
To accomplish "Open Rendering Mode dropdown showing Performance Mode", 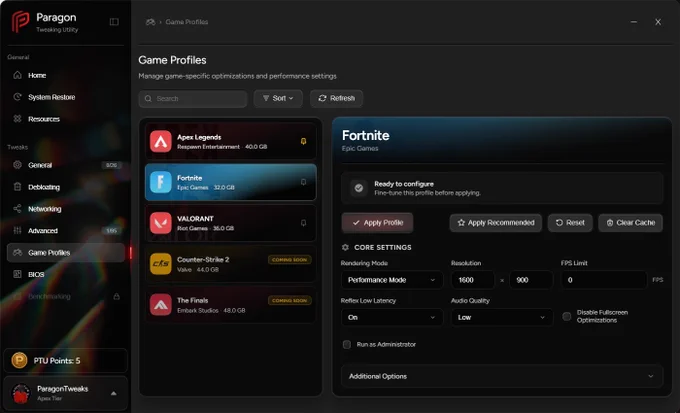I will [392, 280].
